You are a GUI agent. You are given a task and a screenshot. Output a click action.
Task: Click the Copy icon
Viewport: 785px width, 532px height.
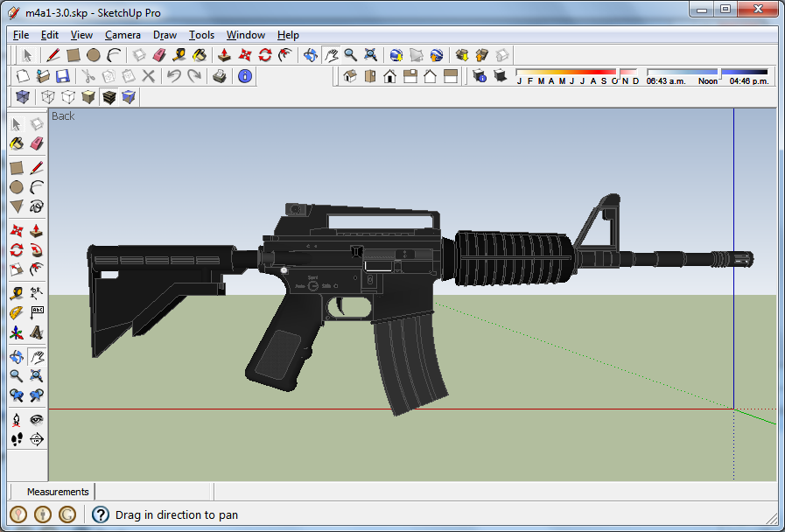[109, 76]
